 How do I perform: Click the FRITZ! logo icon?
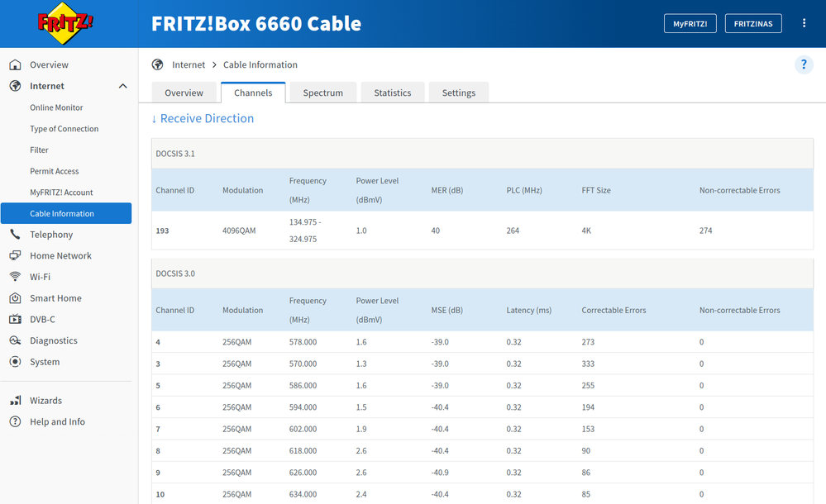click(x=65, y=23)
